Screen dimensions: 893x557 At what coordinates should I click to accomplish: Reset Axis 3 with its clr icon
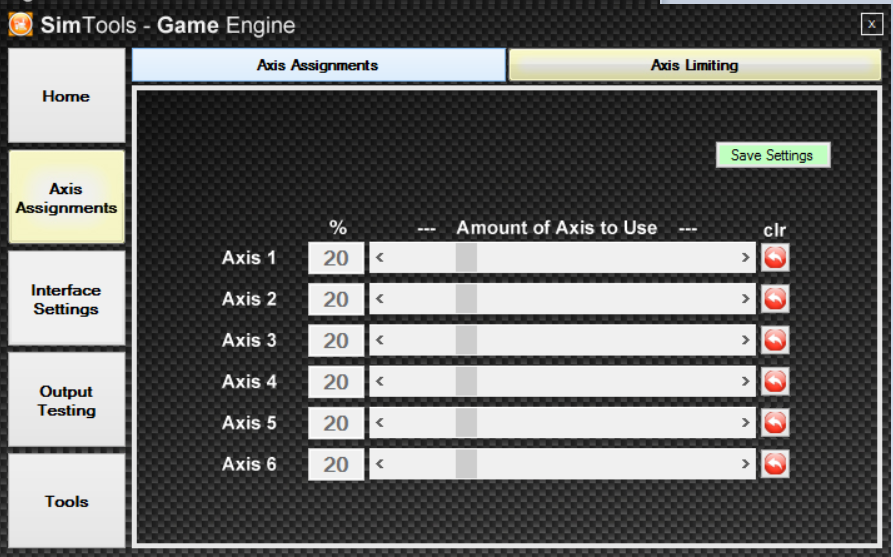775,340
